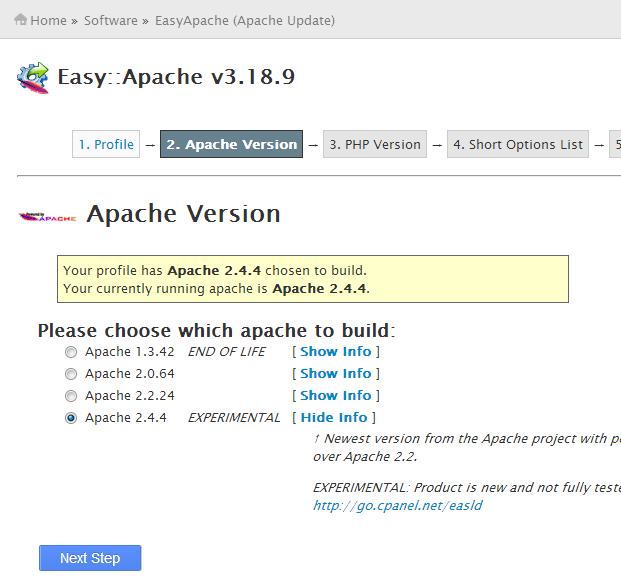Click the Apache 2.0.64 label text
The height and width of the screenshot is (578, 621).
[x=130, y=374]
